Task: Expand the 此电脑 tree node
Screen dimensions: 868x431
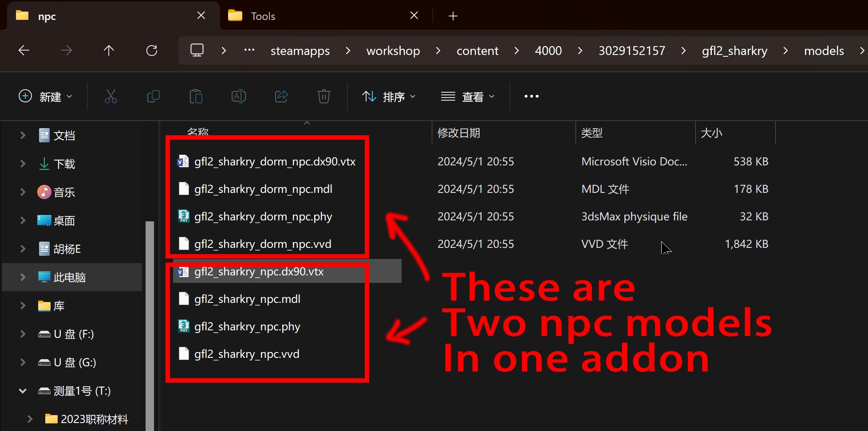Action: 23,277
